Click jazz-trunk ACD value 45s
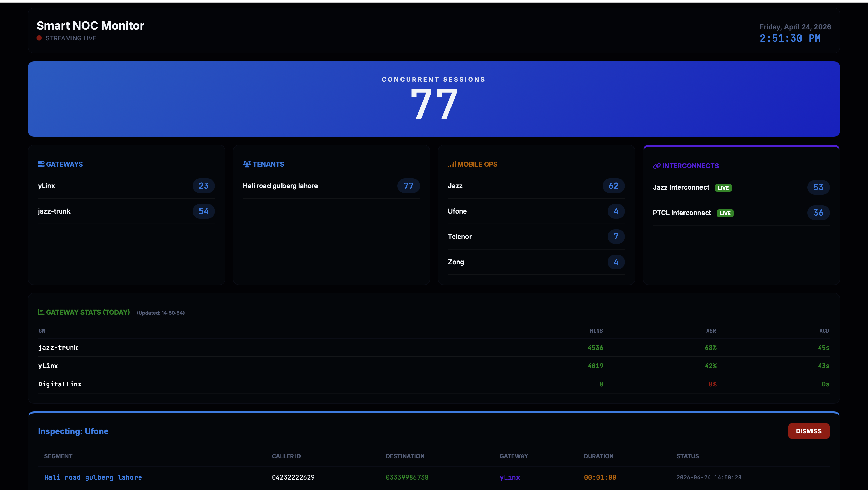 [824, 348]
